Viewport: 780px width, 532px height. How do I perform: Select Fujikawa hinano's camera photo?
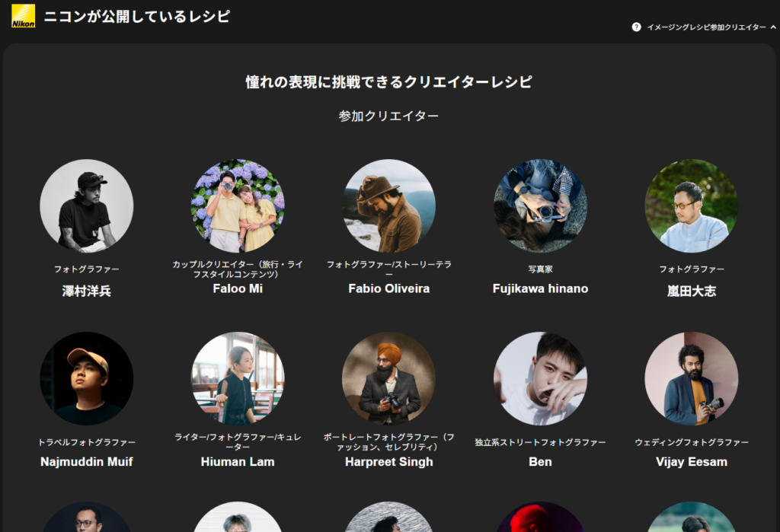pyautogui.click(x=540, y=205)
